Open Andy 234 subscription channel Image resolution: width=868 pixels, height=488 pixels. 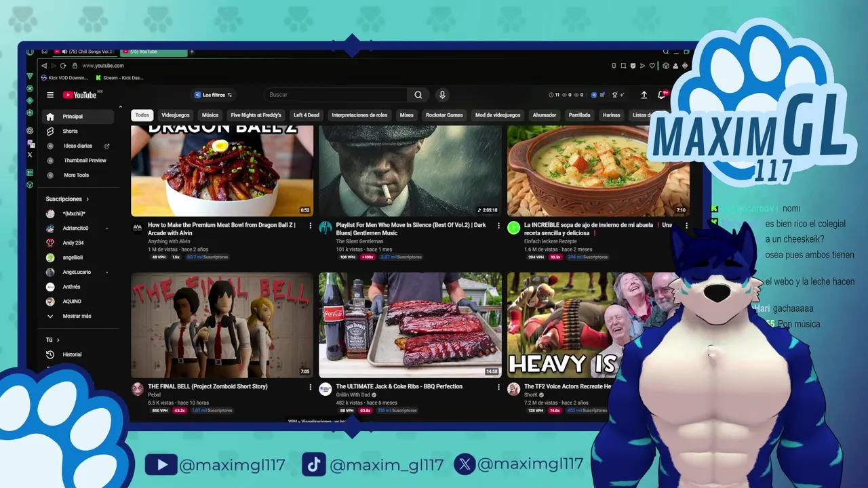click(79, 243)
